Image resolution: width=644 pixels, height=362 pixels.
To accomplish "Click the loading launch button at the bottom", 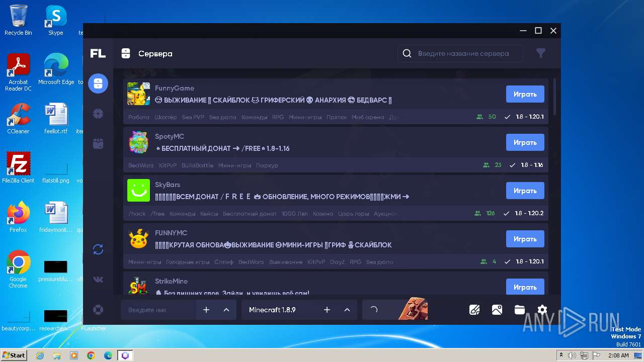I will point(395,310).
